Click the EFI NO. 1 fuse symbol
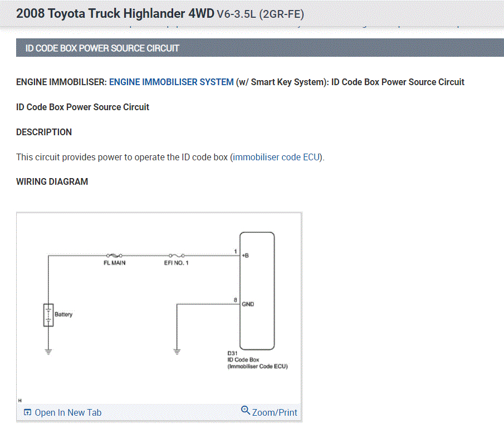The height and width of the screenshot is (433, 504). coord(177,255)
